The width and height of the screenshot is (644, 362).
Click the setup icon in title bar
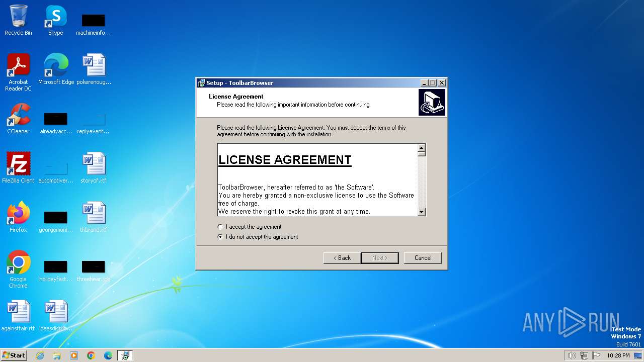[x=201, y=83]
